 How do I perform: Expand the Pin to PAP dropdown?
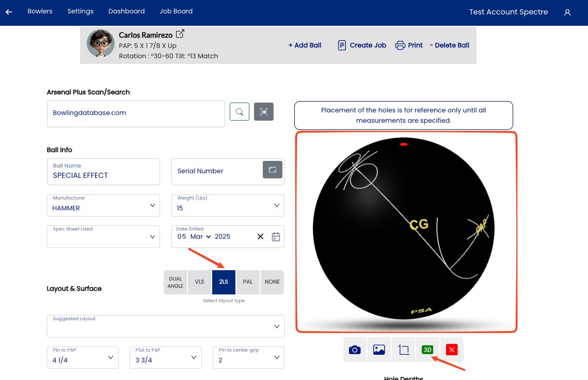point(110,357)
